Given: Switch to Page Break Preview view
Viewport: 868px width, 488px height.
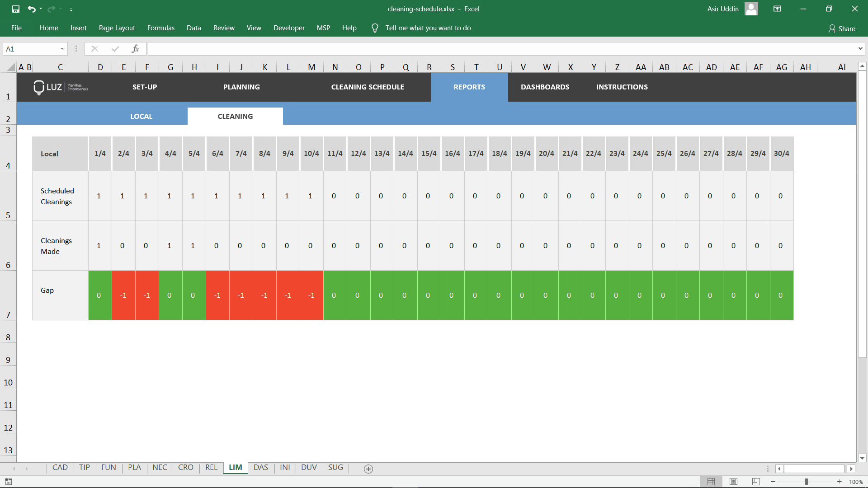Looking at the screenshot, I should click(756, 482).
